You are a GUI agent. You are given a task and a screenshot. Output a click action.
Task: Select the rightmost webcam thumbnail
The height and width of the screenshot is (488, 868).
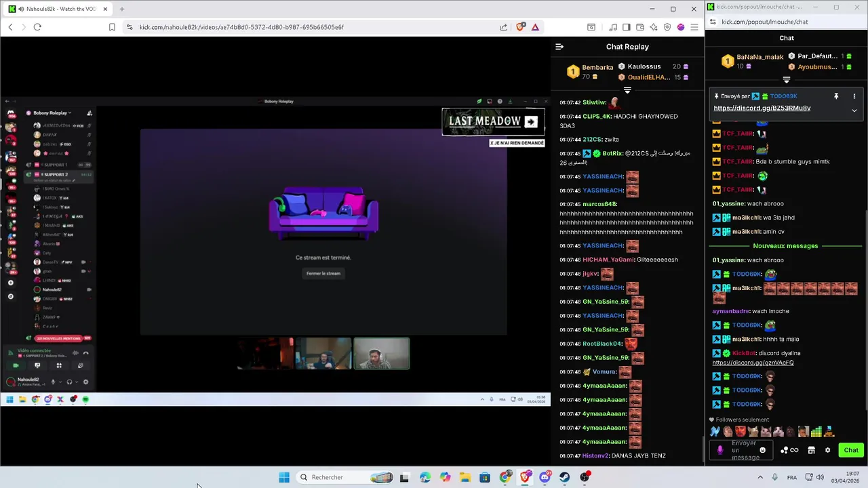point(382,353)
